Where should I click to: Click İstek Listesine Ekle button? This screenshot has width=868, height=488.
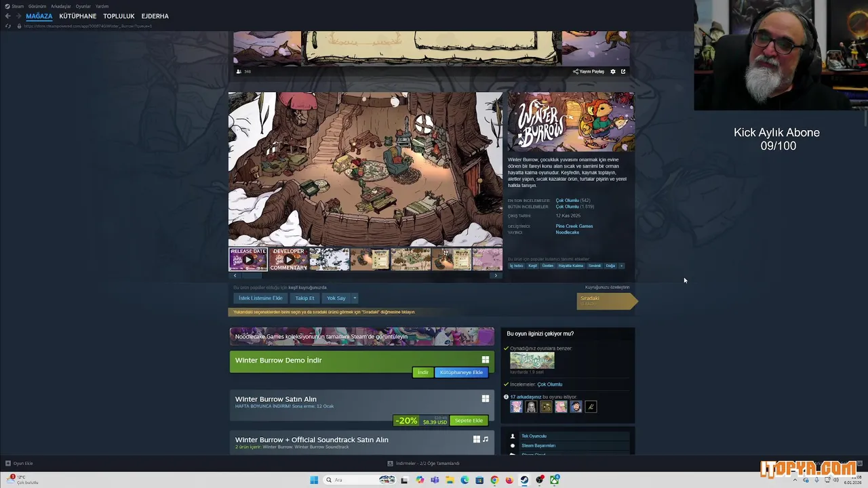260,298
